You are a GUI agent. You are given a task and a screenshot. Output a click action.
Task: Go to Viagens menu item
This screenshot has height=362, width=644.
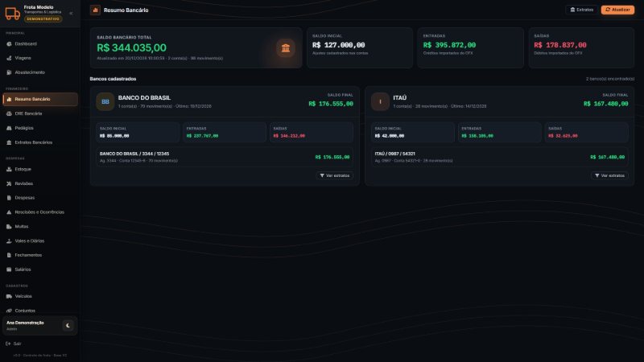click(x=39, y=58)
